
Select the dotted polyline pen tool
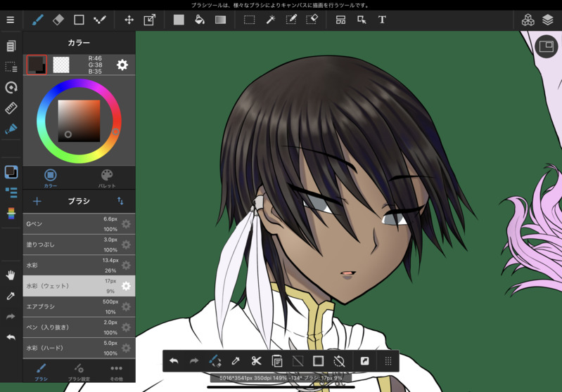click(100, 20)
